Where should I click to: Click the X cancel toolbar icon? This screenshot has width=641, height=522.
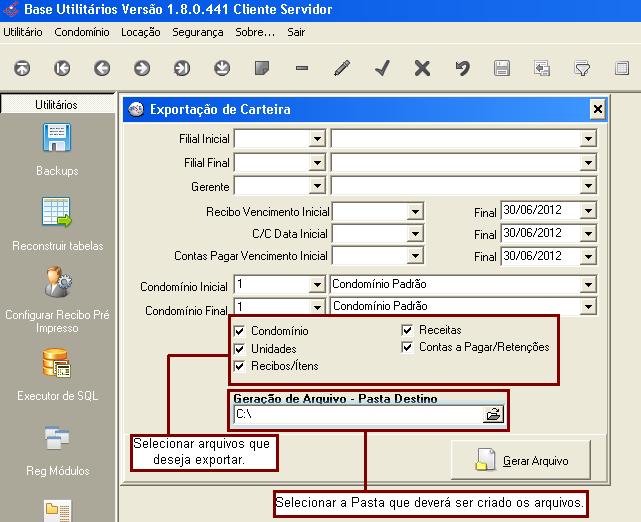click(x=421, y=68)
